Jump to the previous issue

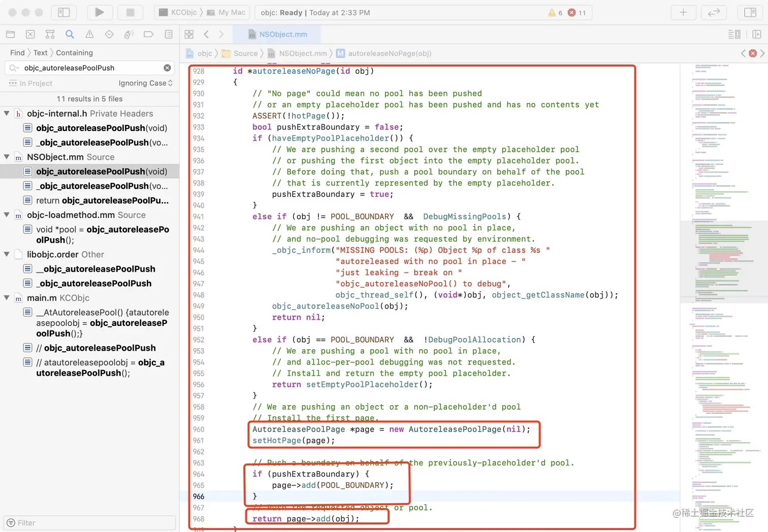point(744,53)
